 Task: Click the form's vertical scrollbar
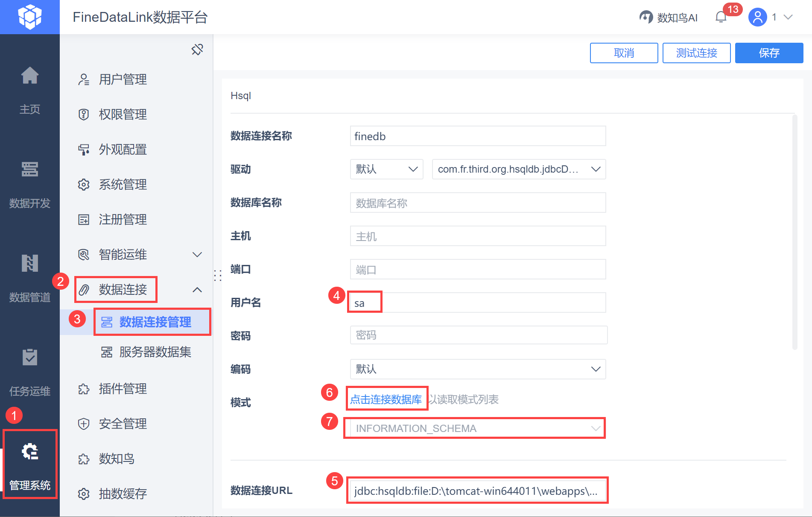coord(794,232)
